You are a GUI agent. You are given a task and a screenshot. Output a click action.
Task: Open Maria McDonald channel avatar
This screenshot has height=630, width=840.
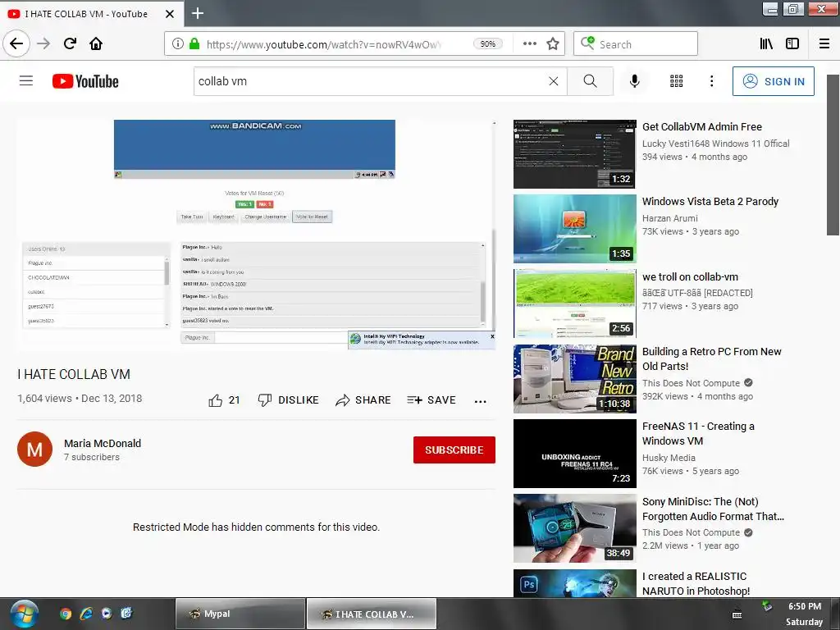pos(34,450)
